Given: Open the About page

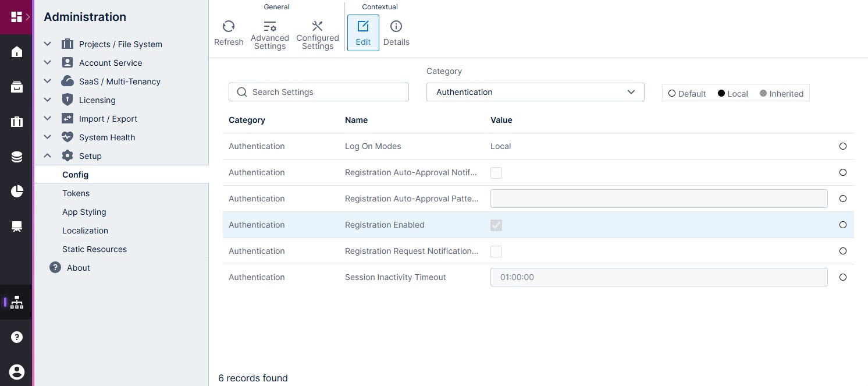Looking at the screenshot, I should [78, 268].
